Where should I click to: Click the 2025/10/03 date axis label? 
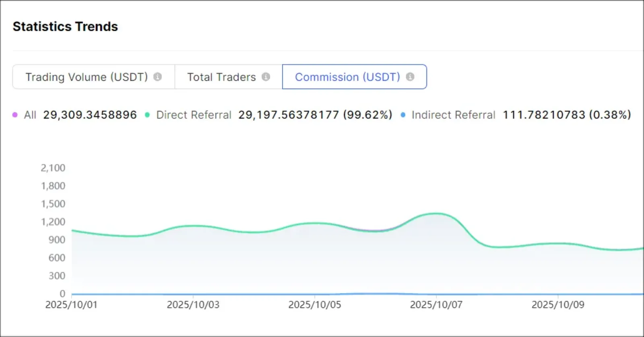coord(193,305)
